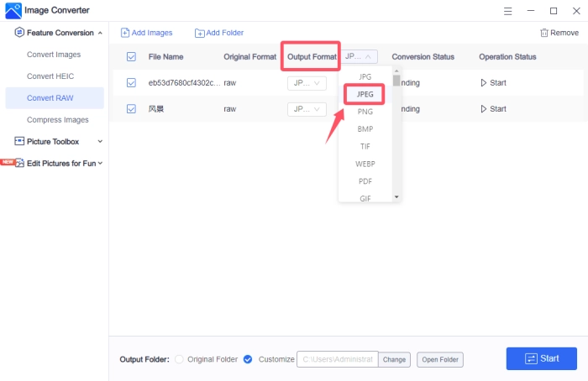The width and height of the screenshot is (588, 381).
Task: Click the Picture Toolbox icon
Action: tap(19, 142)
